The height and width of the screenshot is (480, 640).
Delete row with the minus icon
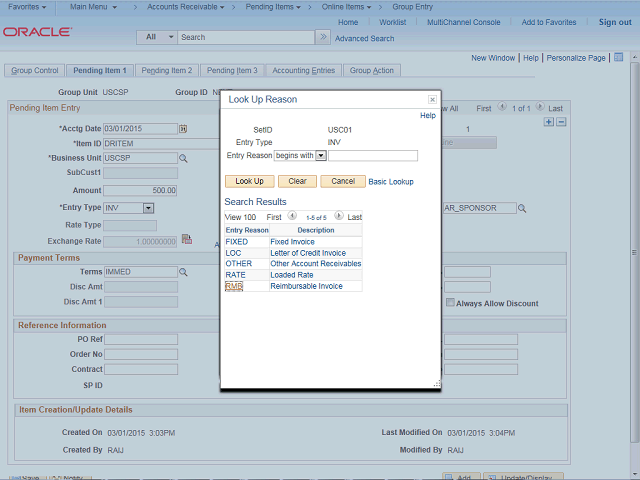coord(561,122)
